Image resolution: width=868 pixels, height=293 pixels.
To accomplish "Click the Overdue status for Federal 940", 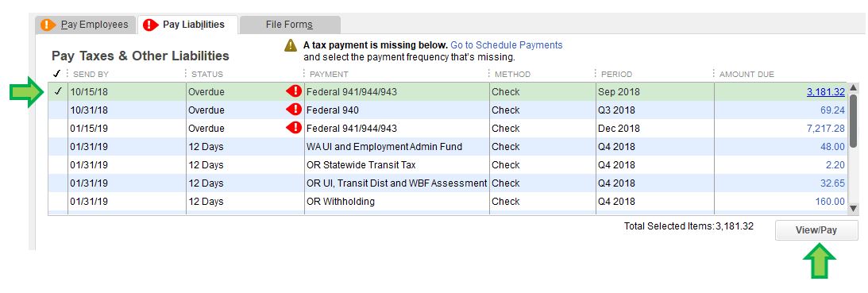I will point(206,110).
